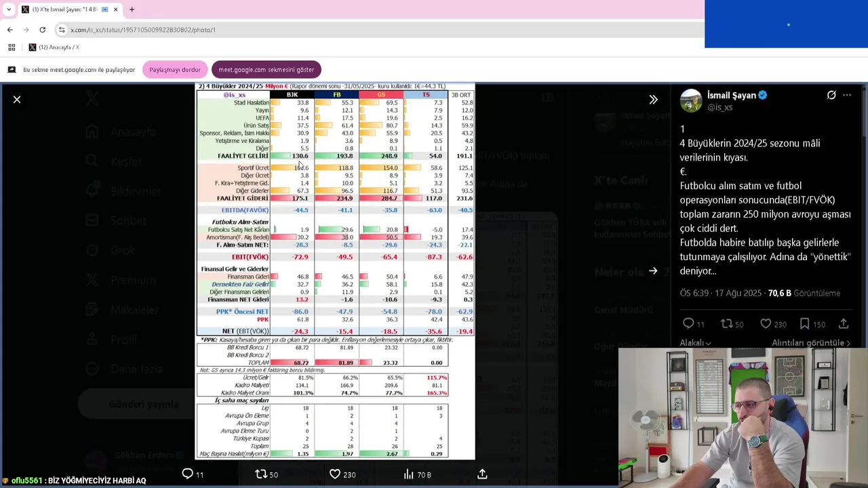
Task: Open the İsmail Şayan display name link
Action: [x=731, y=96]
